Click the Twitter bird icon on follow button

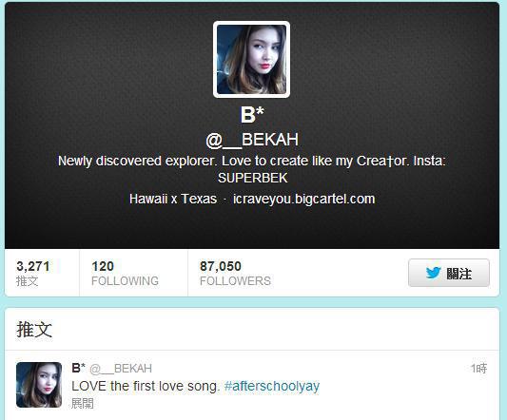(433, 273)
